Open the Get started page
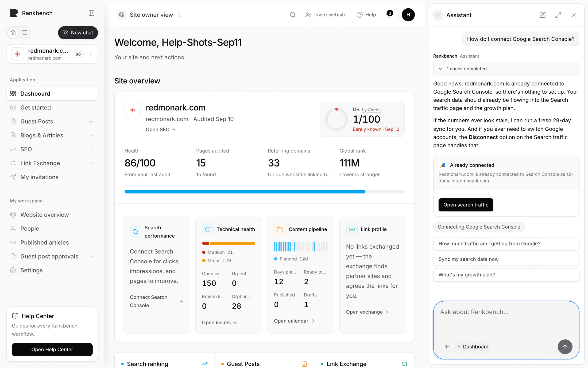Screen dimensions: 588x368 coord(52,108)
